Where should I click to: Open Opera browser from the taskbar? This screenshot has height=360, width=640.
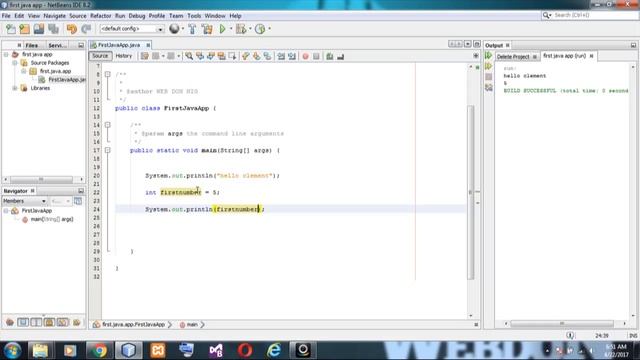point(245,350)
